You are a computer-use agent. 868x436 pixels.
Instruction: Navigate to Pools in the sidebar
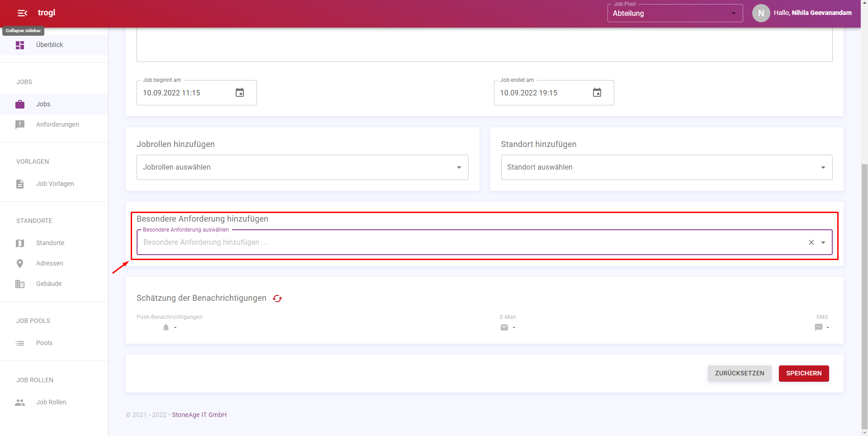coord(44,343)
